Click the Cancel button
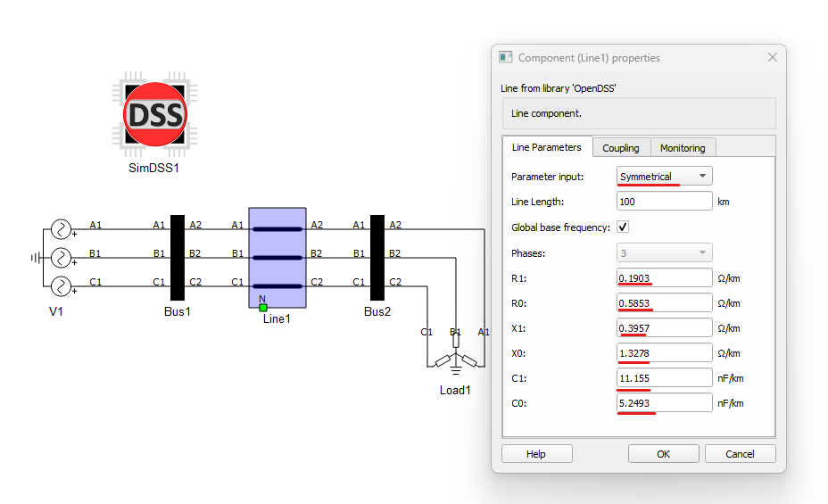Image resolution: width=828 pixels, height=504 pixels. (x=740, y=454)
